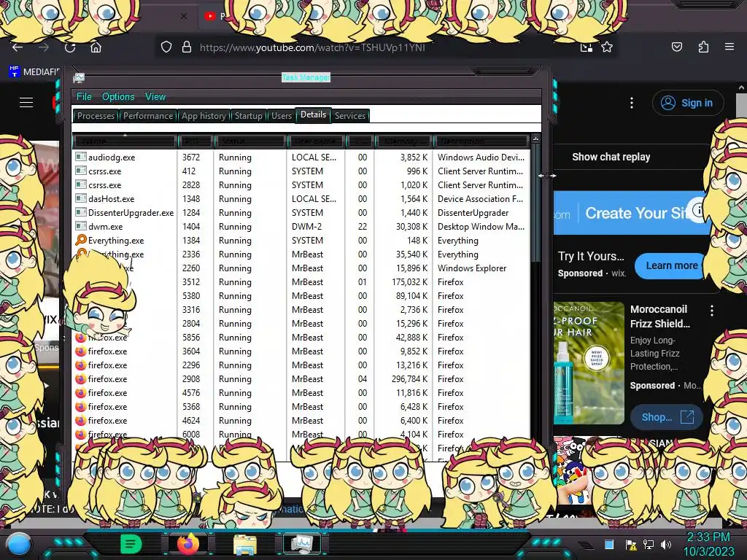The width and height of the screenshot is (747, 560).
Task: Click the tracking protection shield icon
Action: point(166,47)
